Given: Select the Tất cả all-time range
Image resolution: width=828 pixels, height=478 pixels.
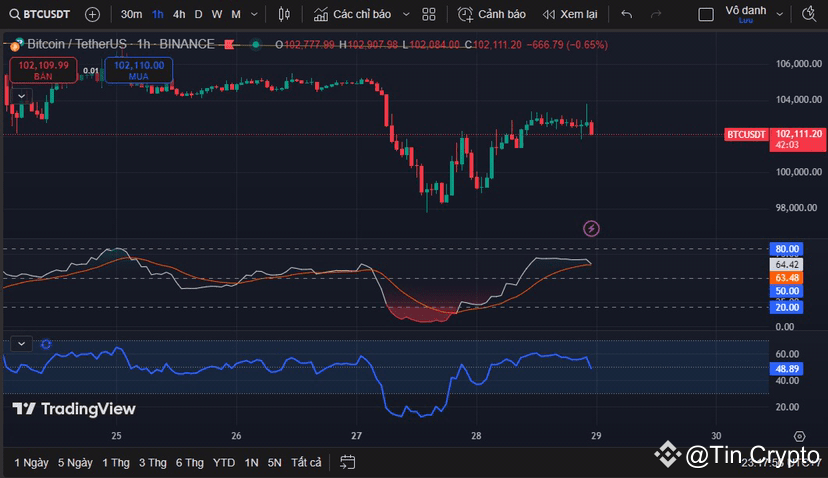Looking at the screenshot, I should click(306, 463).
